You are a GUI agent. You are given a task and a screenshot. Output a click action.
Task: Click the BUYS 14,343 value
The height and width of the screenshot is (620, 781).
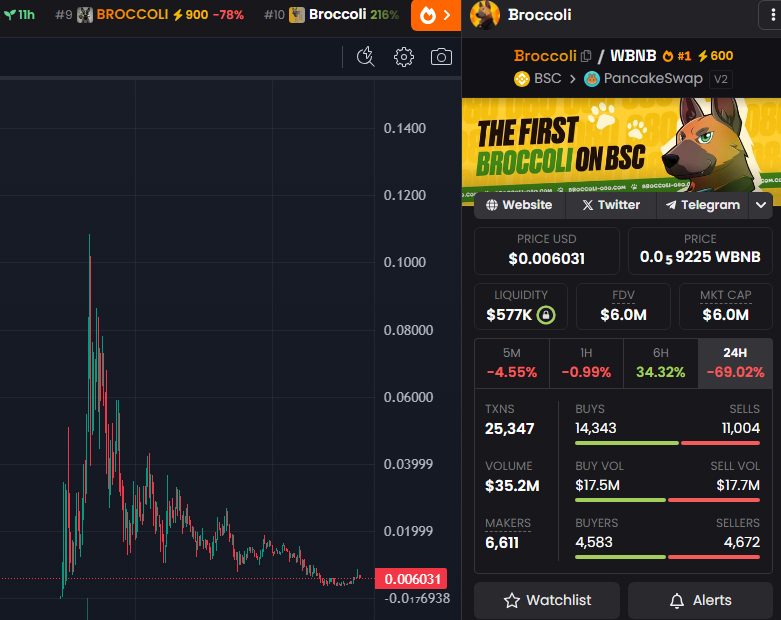coord(596,428)
